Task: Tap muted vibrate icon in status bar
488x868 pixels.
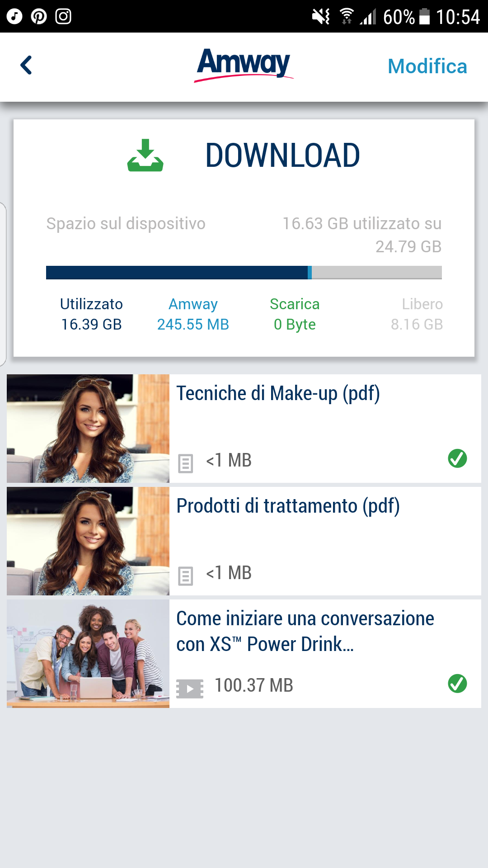Action: point(321,17)
